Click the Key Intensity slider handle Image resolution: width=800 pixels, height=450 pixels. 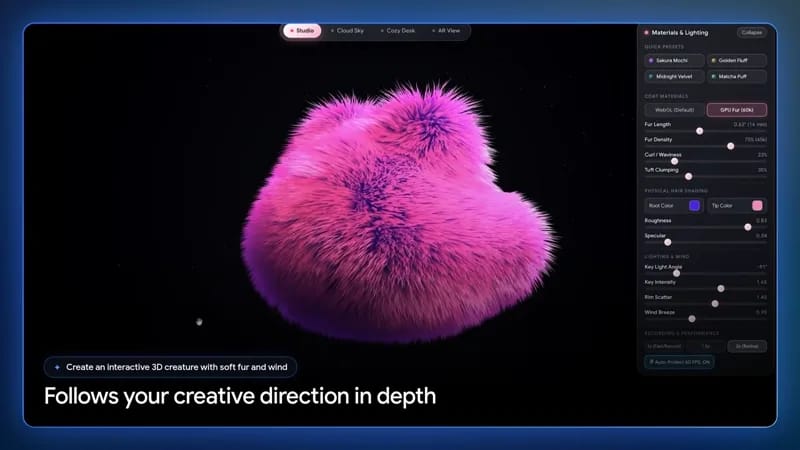coord(721,289)
